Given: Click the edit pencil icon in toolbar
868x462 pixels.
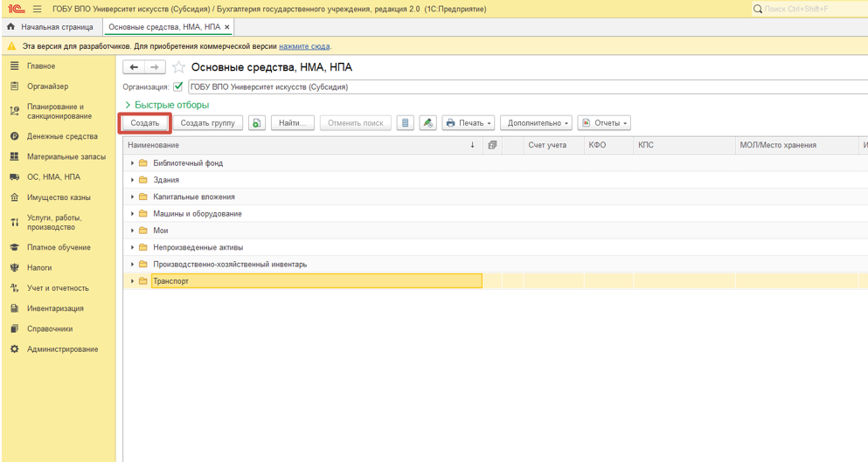Looking at the screenshot, I should (428, 123).
